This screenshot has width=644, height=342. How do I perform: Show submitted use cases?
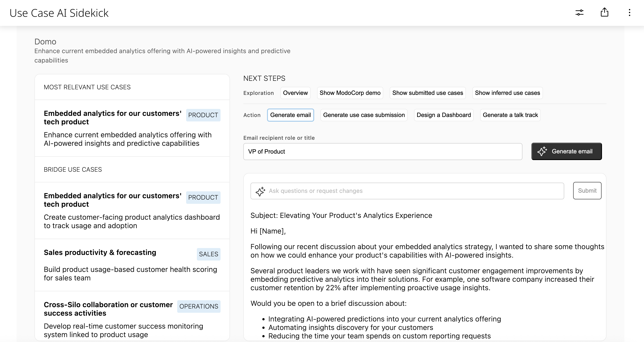coord(427,93)
